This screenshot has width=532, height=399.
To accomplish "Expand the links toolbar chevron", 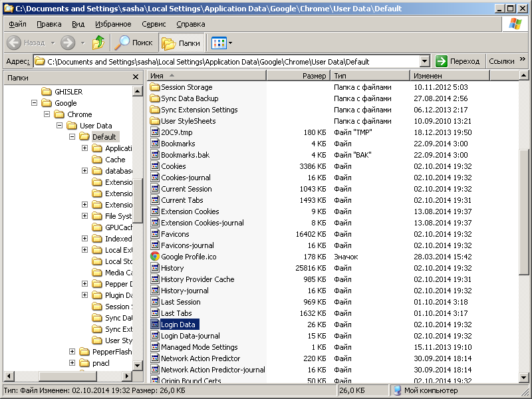I will point(523,59).
